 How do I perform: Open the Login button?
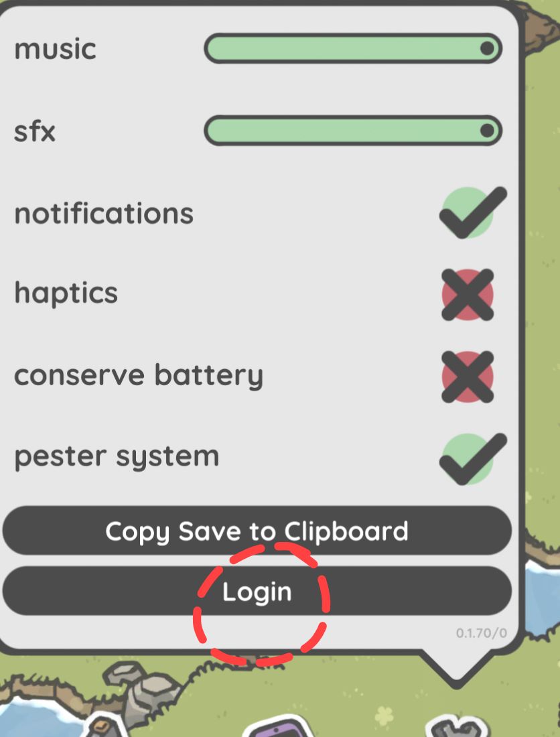pos(257,591)
